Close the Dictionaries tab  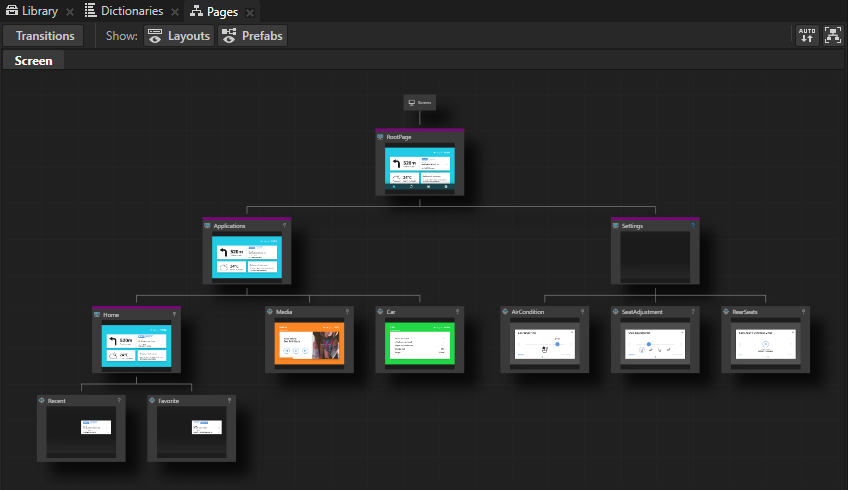pyautogui.click(x=174, y=12)
